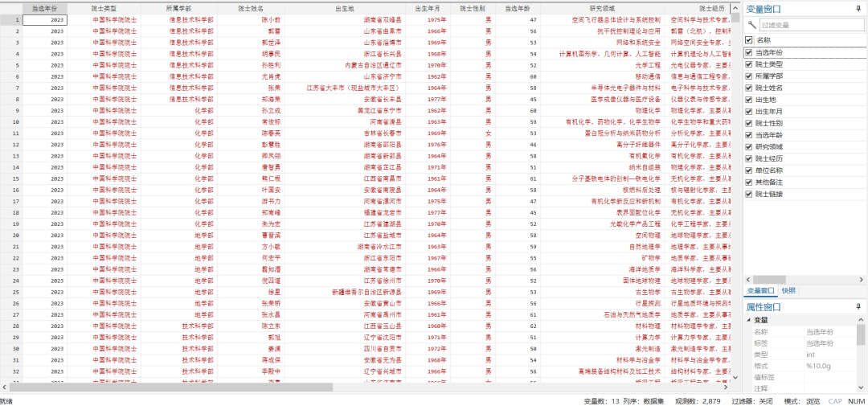Uncheck the 所属学部 variable checkbox
The height and width of the screenshot is (406, 868).
tap(749, 76)
